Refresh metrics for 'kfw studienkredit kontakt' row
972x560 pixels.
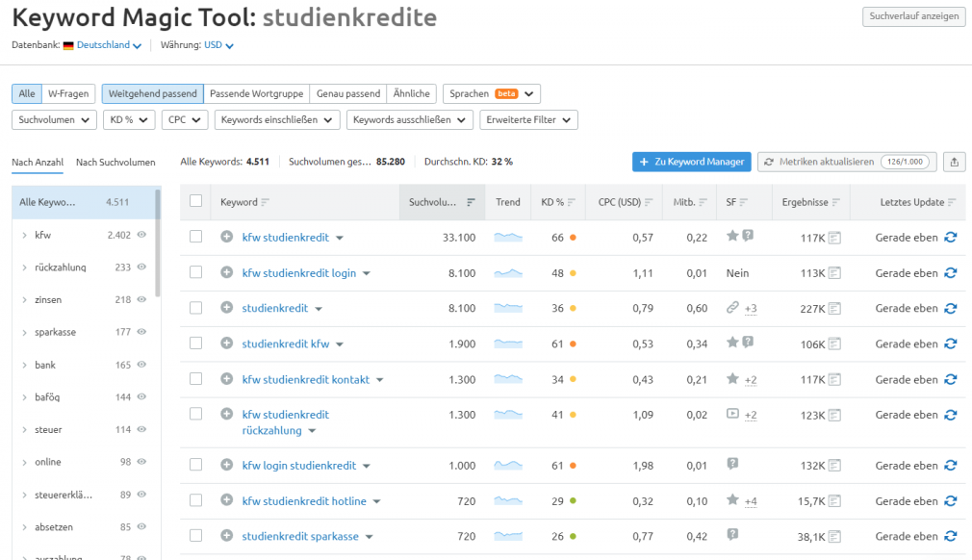click(950, 379)
